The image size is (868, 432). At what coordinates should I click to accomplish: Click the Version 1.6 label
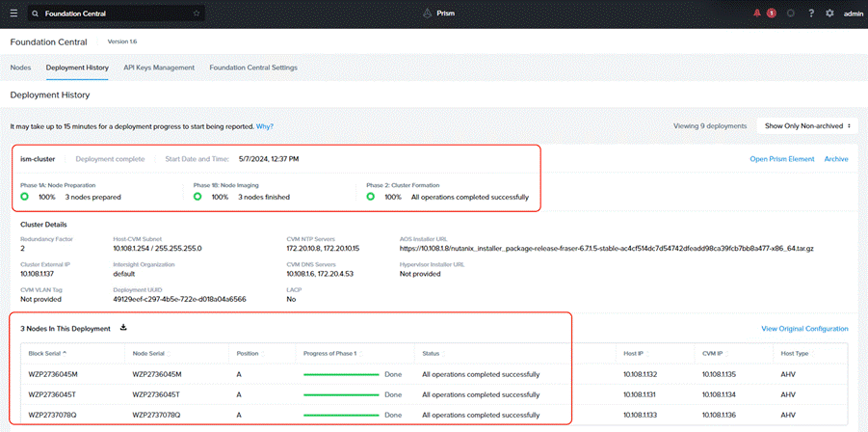121,42
